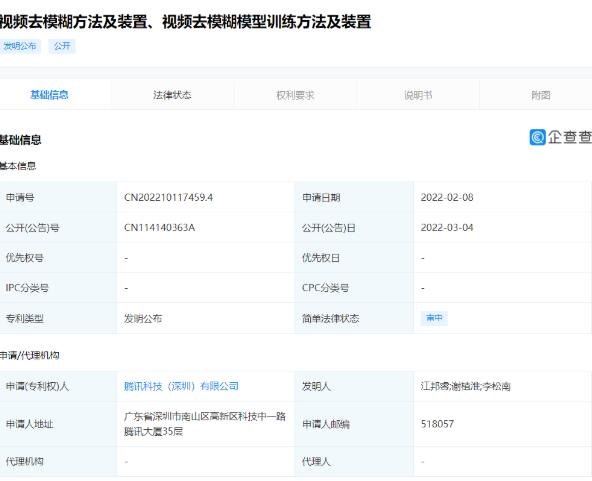Click the 申请(专利权)人 label cell
592x481 pixels.
(58, 386)
